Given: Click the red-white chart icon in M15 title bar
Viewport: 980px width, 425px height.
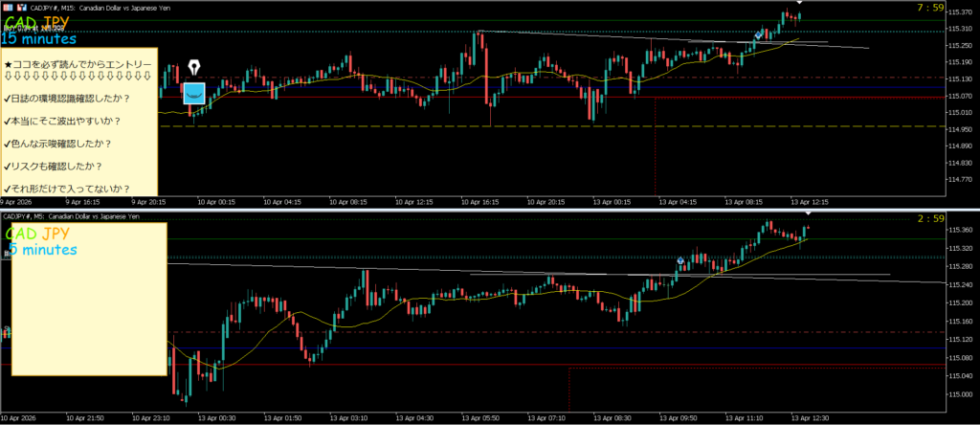Looking at the screenshot, I should (x=20, y=7).
